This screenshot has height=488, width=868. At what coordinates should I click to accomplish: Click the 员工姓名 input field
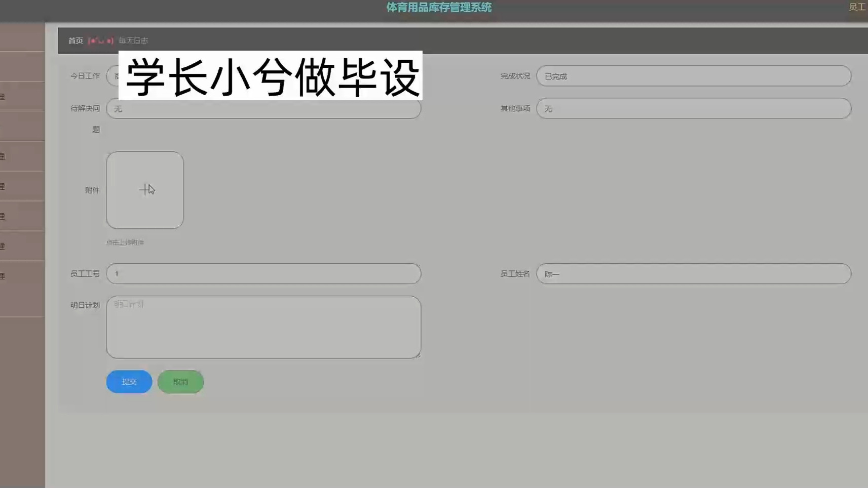(x=694, y=273)
